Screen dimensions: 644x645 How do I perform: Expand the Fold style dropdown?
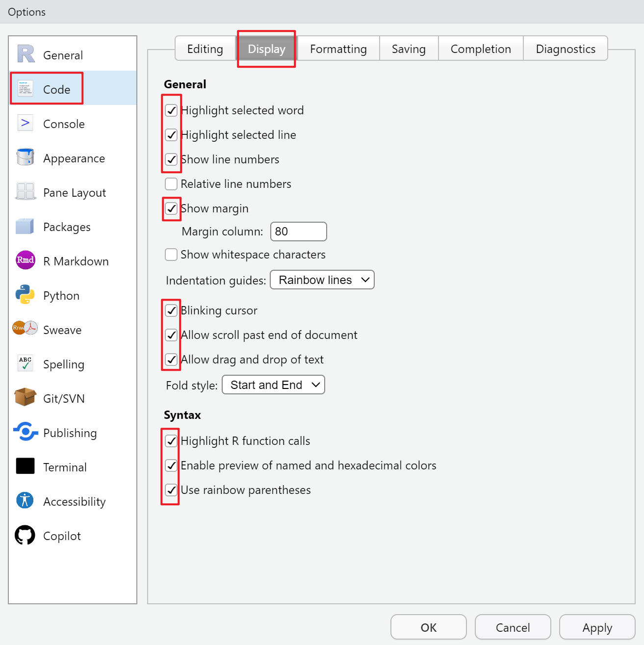click(x=274, y=385)
